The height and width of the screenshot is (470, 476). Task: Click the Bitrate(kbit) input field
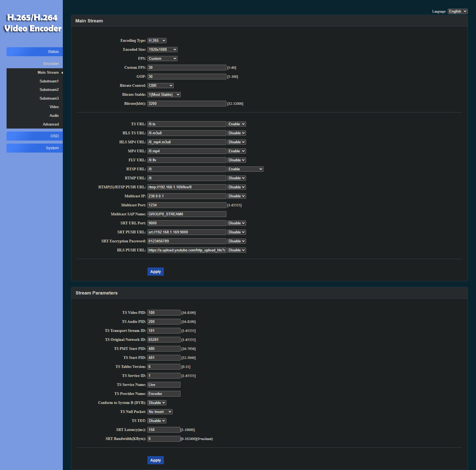coord(187,103)
